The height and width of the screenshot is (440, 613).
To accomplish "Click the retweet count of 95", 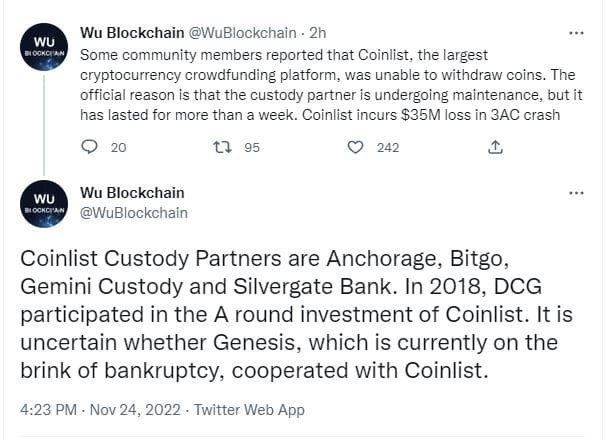I will (x=252, y=147).
